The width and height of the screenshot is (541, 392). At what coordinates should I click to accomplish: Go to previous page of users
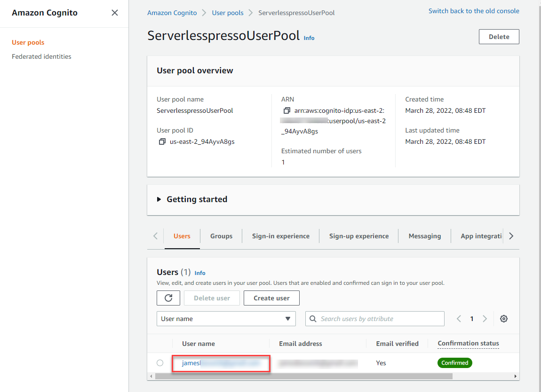(459, 319)
